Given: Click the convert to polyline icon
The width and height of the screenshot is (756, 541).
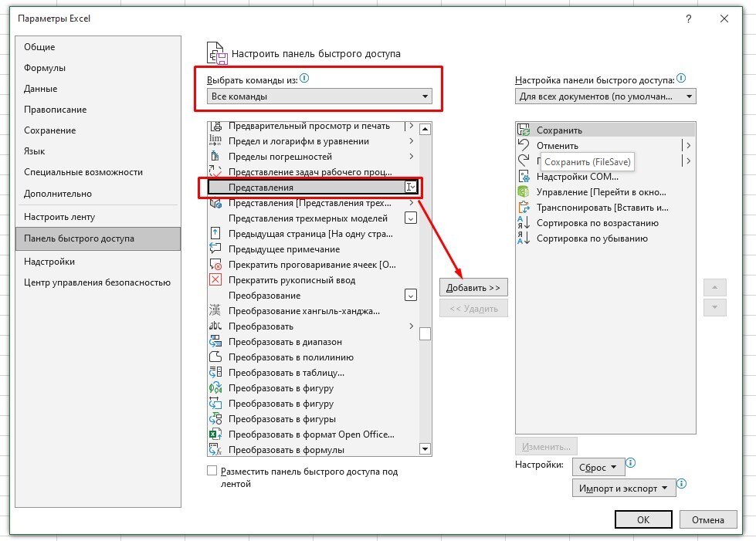Looking at the screenshot, I should [215, 357].
